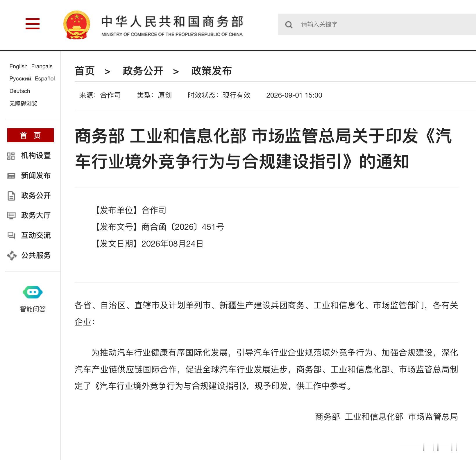Viewport: 476px width, 460px height.
Task: Click the 时效状态：现行有效 text
Action: pos(219,95)
